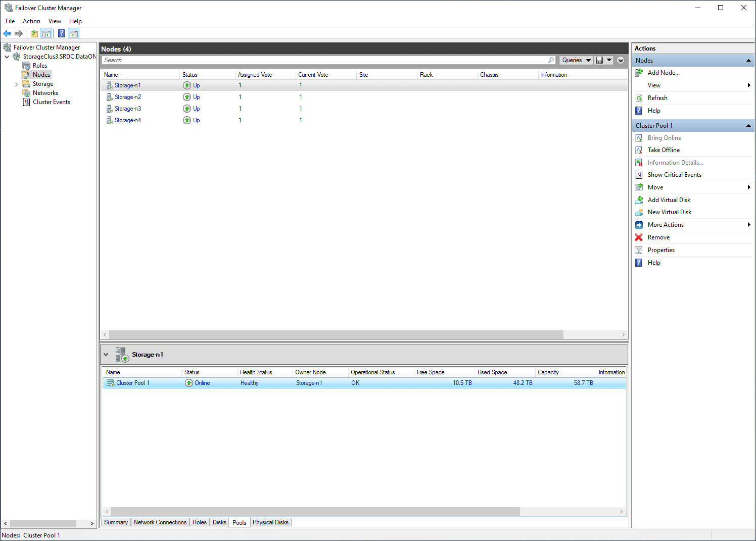Collapse the Nodes actions section
The height and width of the screenshot is (541, 756).
[748, 61]
